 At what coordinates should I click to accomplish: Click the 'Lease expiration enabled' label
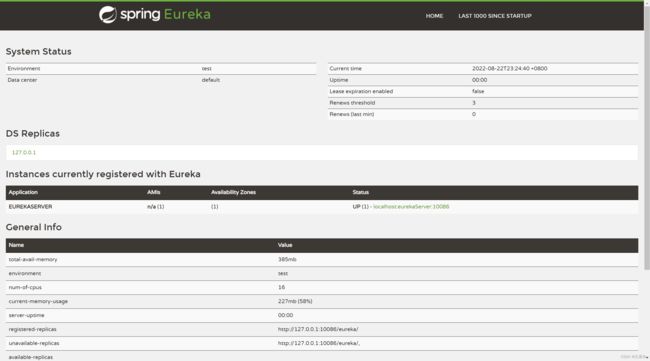click(x=361, y=91)
